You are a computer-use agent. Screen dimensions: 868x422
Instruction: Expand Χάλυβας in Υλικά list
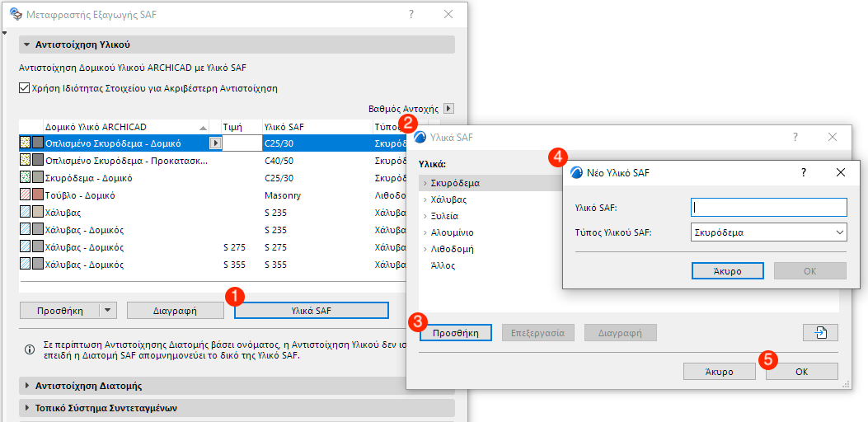[x=425, y=199]
